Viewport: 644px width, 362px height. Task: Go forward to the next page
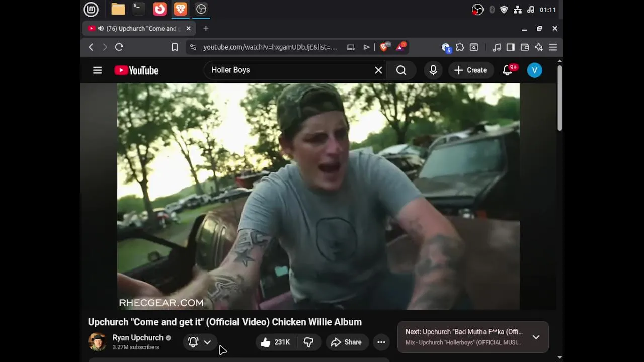click(x=105, y=47)
